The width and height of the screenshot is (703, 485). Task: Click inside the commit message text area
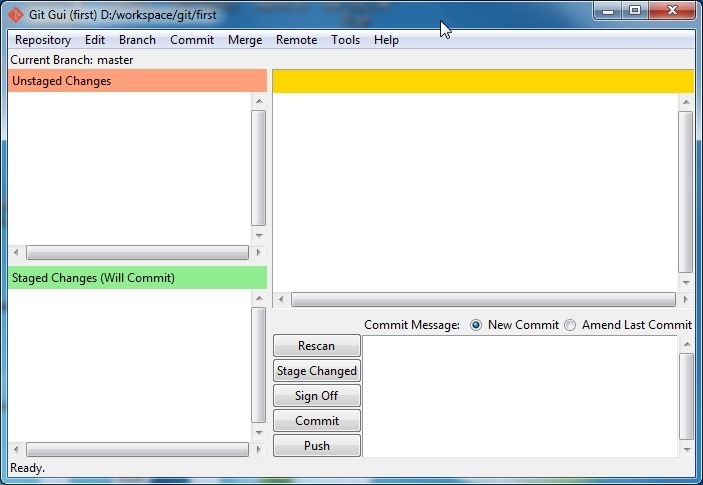520,396
